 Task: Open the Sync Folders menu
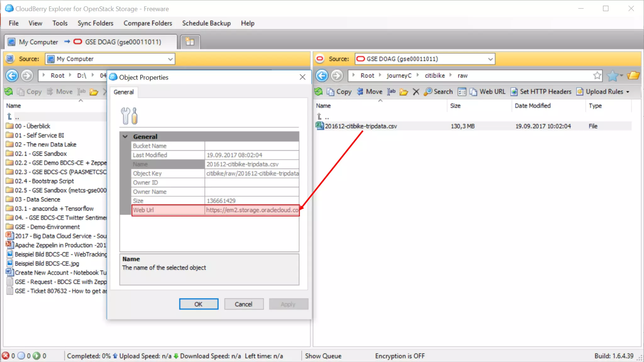pos(95,23)
